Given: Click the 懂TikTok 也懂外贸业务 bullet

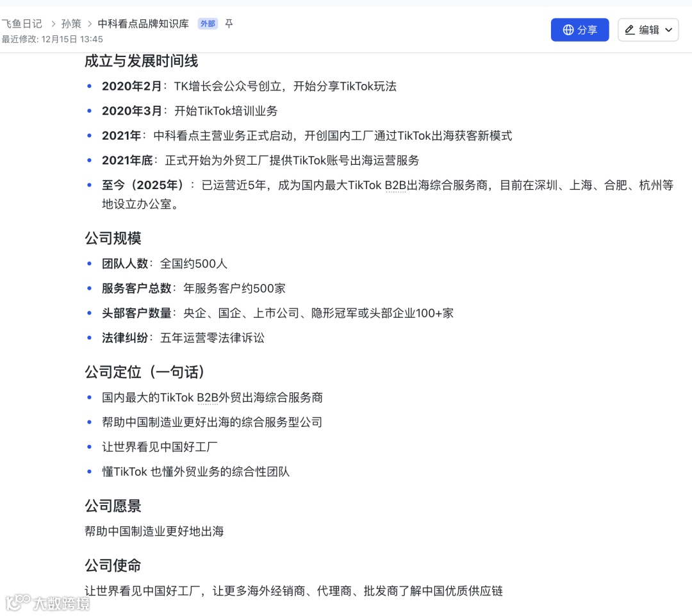Looking at the screenshot, I should tap(196, 472).
